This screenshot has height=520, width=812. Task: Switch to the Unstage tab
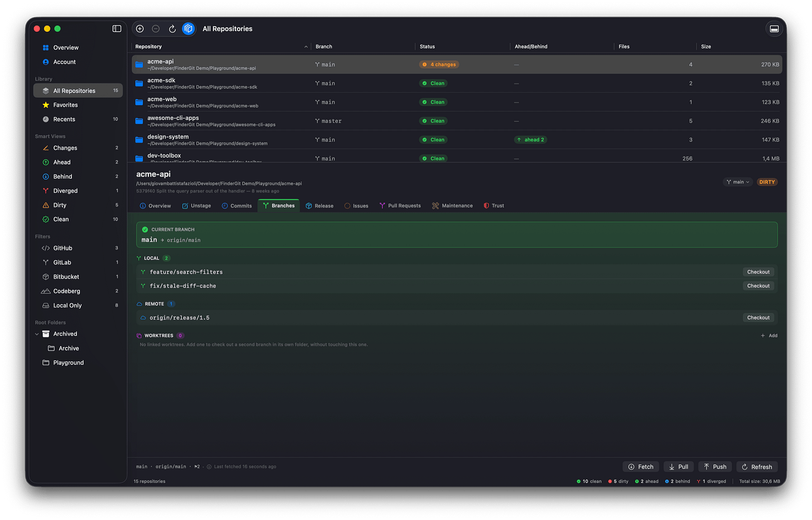[x=196, y=206]
